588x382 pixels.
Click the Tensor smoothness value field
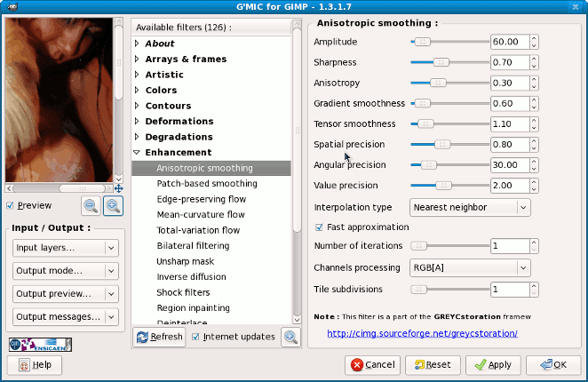coord(510,123)
